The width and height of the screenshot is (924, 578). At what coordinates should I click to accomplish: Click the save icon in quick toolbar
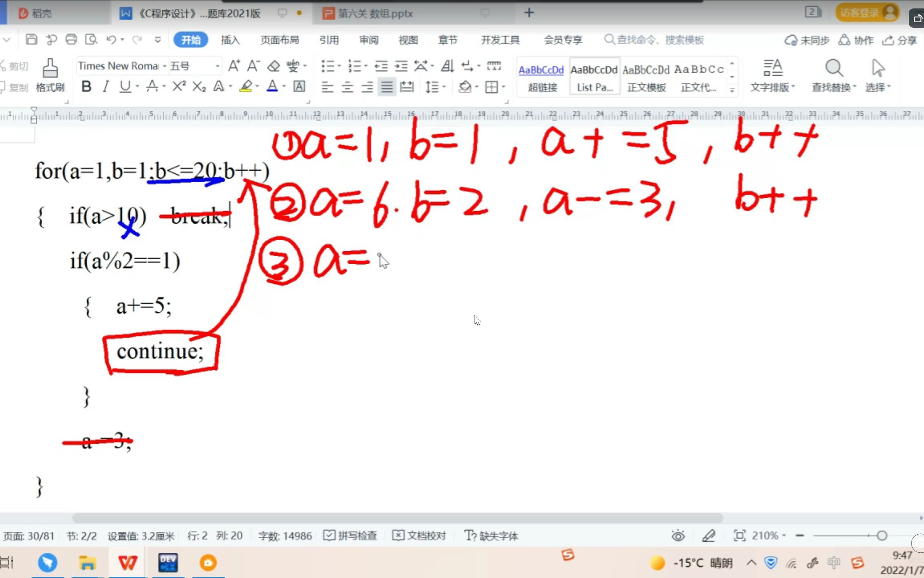pos(31,40)
